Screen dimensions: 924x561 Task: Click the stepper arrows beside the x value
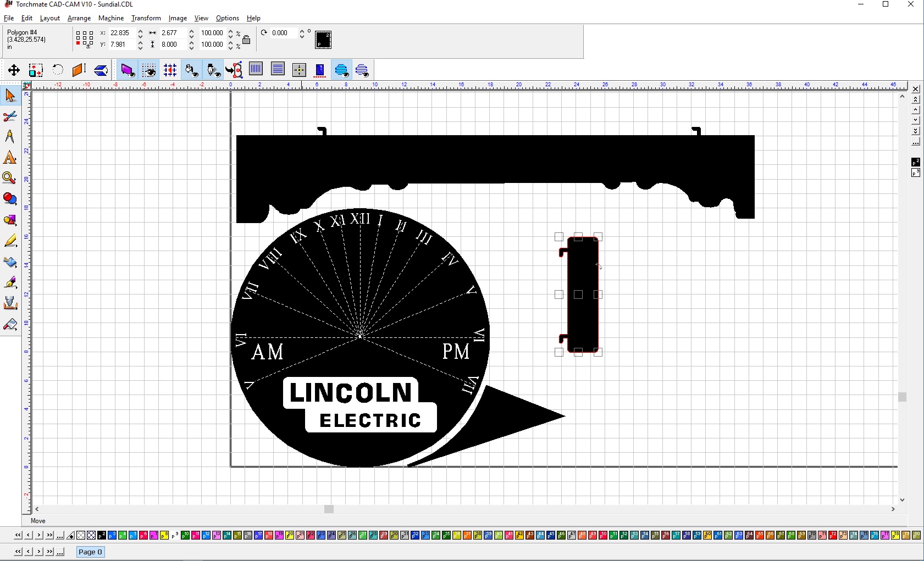[x=141, y=33]
